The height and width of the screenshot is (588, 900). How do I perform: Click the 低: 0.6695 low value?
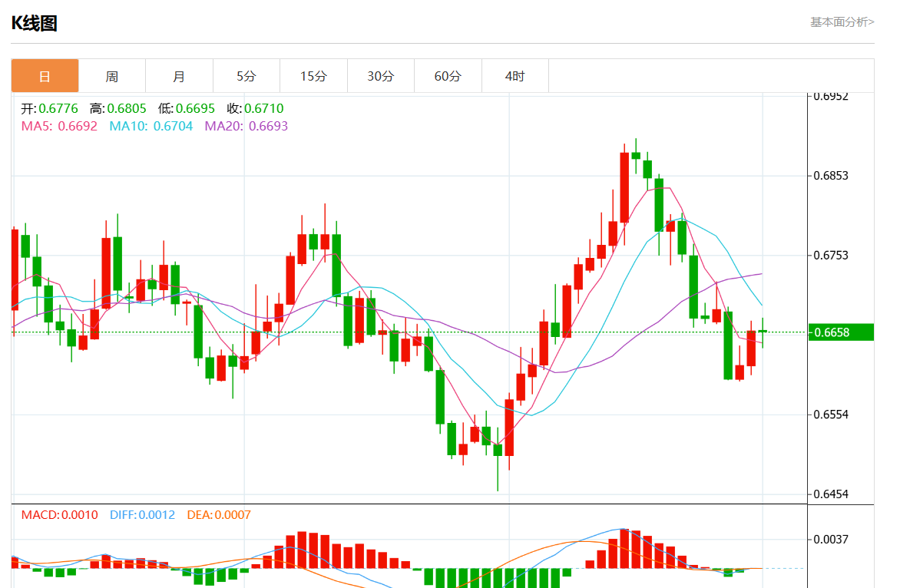(x=187, y=108)
